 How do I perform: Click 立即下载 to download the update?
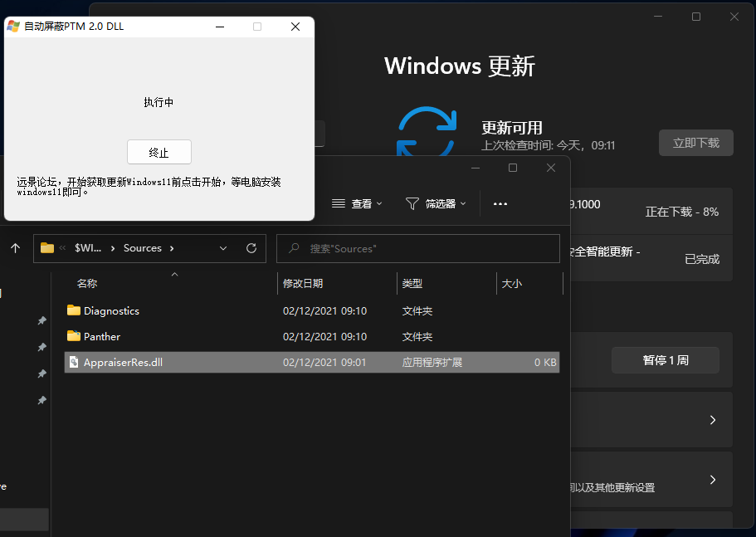click(x=698, y=142)
